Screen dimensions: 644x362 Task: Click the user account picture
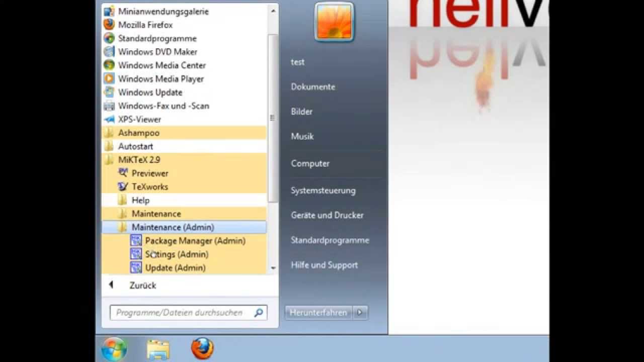point(334,21)
